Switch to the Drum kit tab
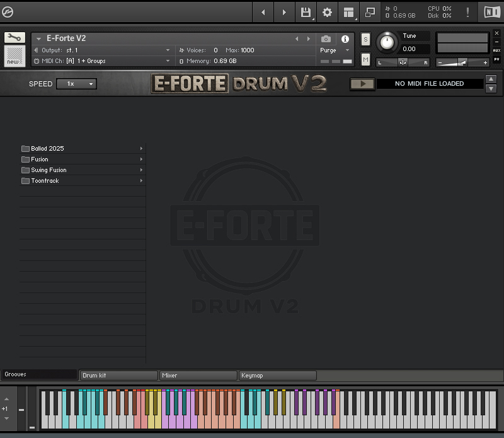 (118, 375)
